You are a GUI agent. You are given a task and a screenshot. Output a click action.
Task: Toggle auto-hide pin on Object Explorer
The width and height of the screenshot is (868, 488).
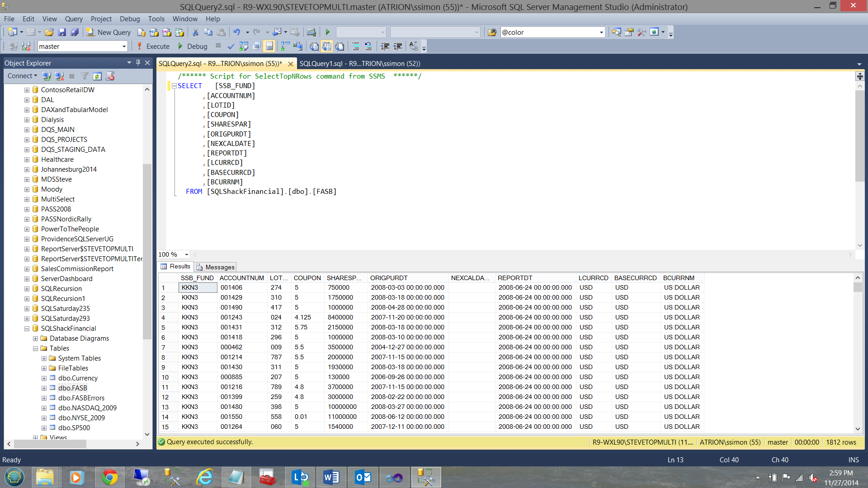pyautogui.click(x=138, y=63)
